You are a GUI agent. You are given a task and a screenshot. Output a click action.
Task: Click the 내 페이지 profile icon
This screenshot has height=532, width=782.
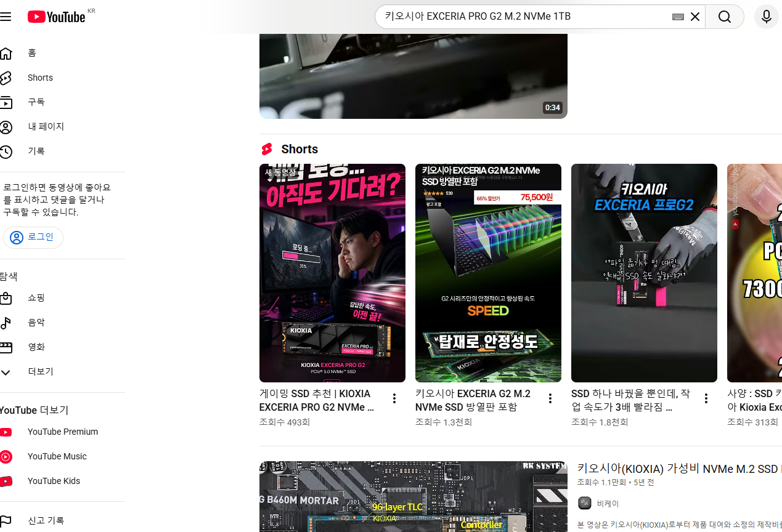click(6, 127)
